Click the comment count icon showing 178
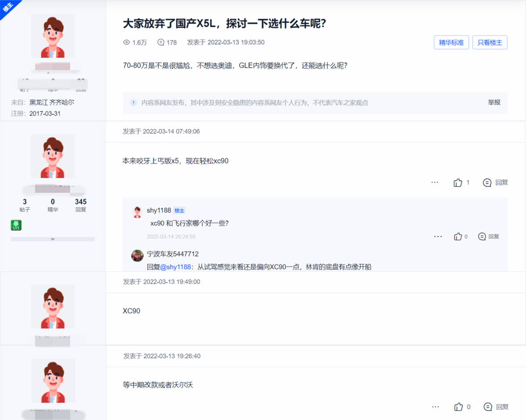Image resolution: width=526 pixels, height=420 pixels. [x=160, y=43]
